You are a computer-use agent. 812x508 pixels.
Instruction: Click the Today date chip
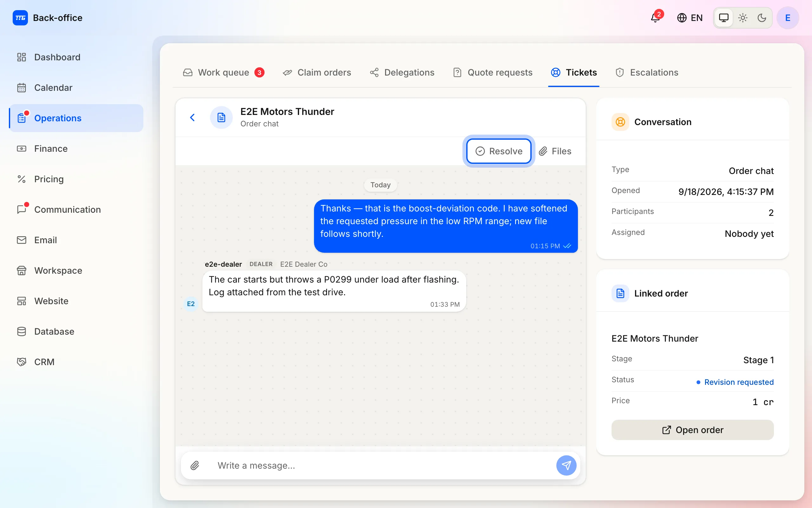(380, 185)
